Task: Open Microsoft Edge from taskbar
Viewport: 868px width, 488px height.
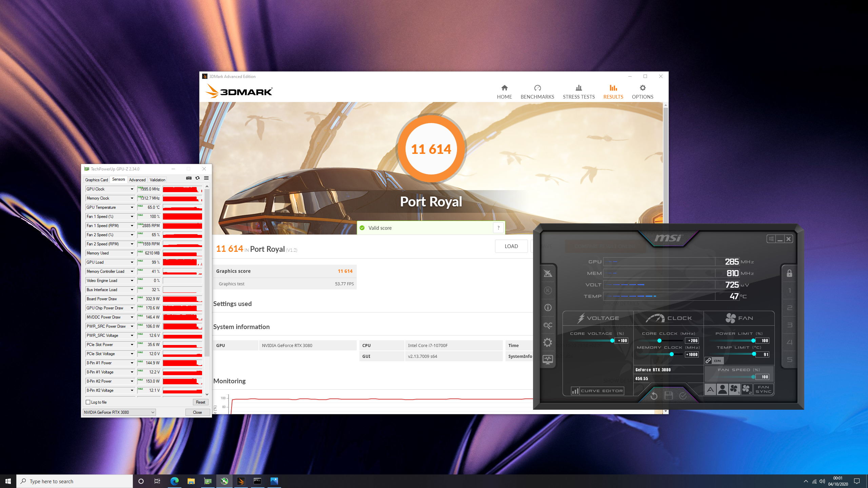Action: (x=174, y=481)
